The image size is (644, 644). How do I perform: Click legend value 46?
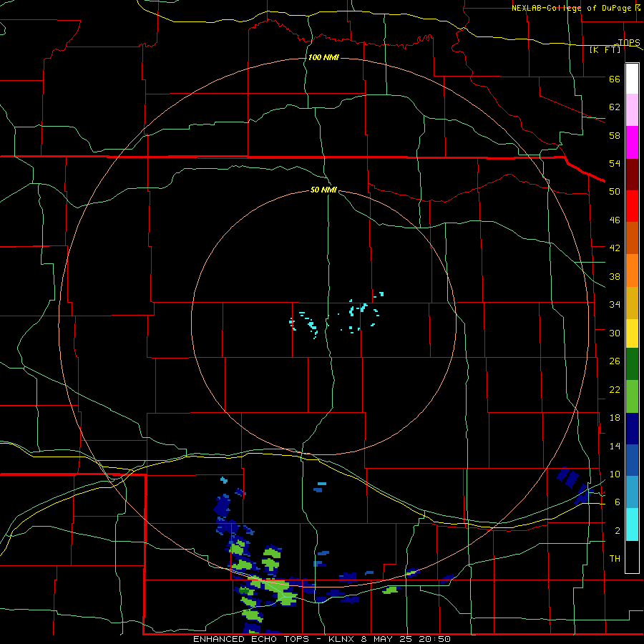[x=615, y=220]
